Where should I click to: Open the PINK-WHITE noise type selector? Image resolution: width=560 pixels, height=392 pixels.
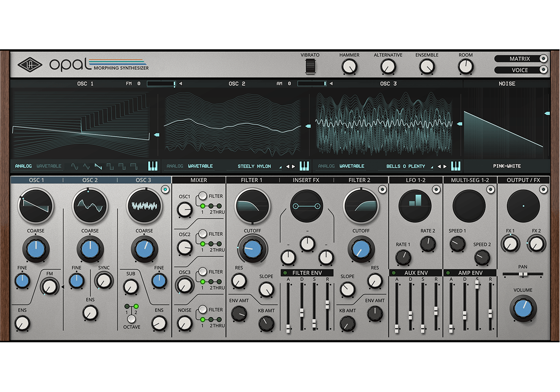(507, 166)
